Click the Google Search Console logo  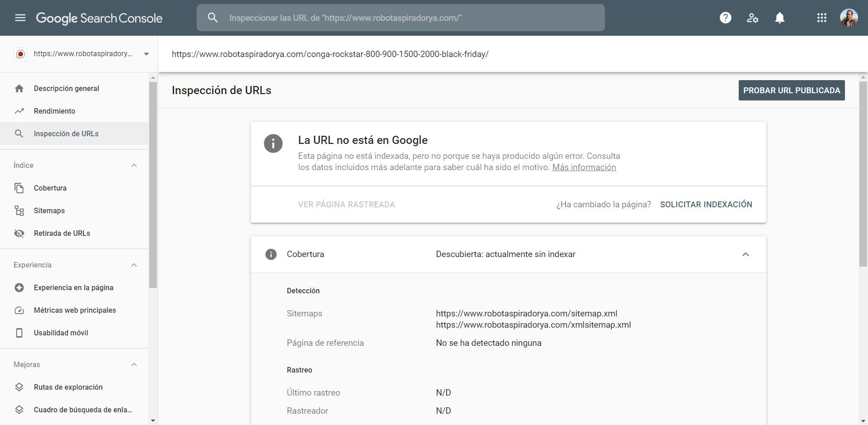[x=99, y=18]
